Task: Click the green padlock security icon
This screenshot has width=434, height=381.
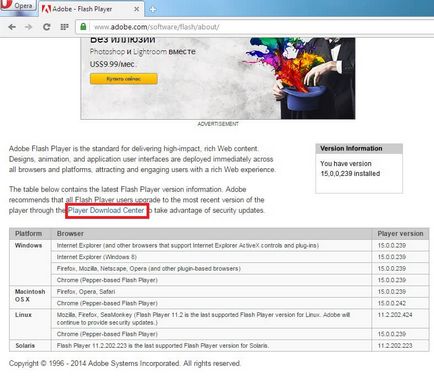Action: 83,27
